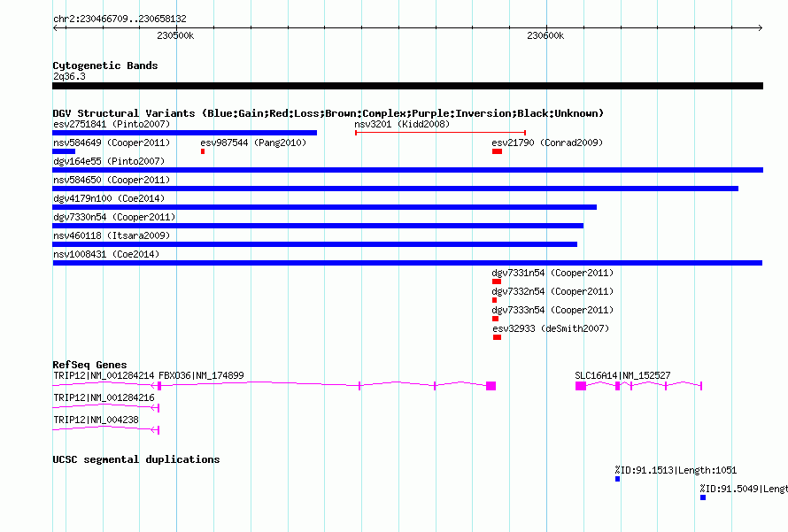The height and width of the screenshot is (532, 788).
Task: Click the TRIP12|NM_001284216 transcript label
Action: 104,397
